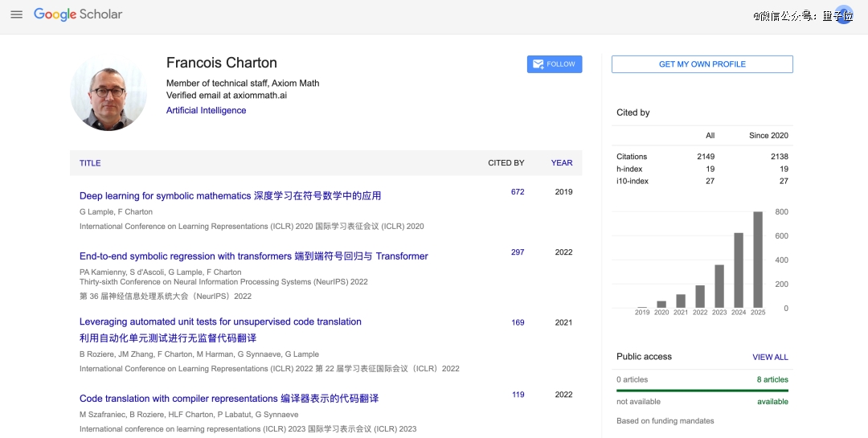Click Get My Own Profile button
The image size is (868, 438).
click(x=702, y=64)
